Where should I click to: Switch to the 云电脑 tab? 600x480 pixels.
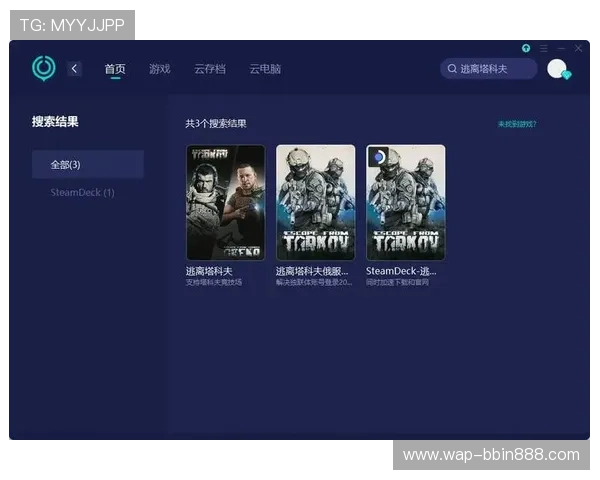click(265, 69)
